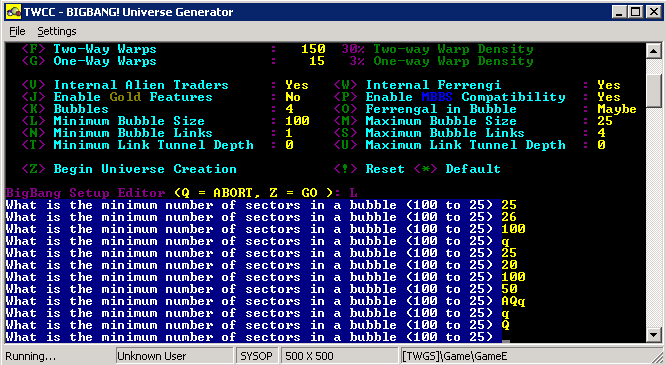The height and width of the screenshot is (365, 666).
Task: Click the entered value 26
Action: (509, 217)
